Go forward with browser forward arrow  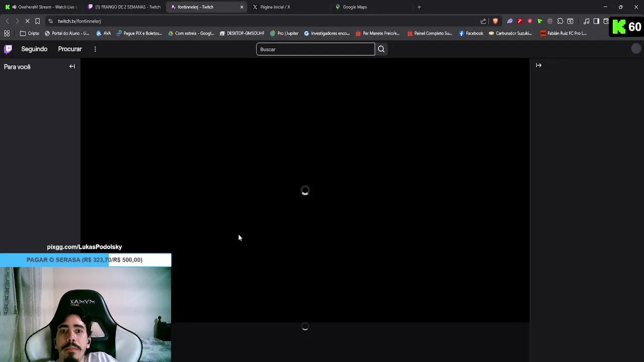[17, 21]
